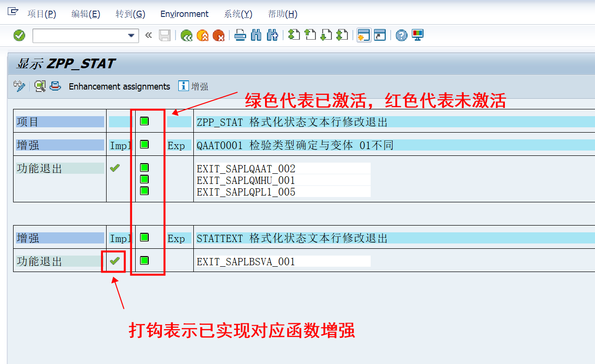Click the implementation checkmark in the 功能退出 row
595x364 pixels.
click(x=114, y=167)
